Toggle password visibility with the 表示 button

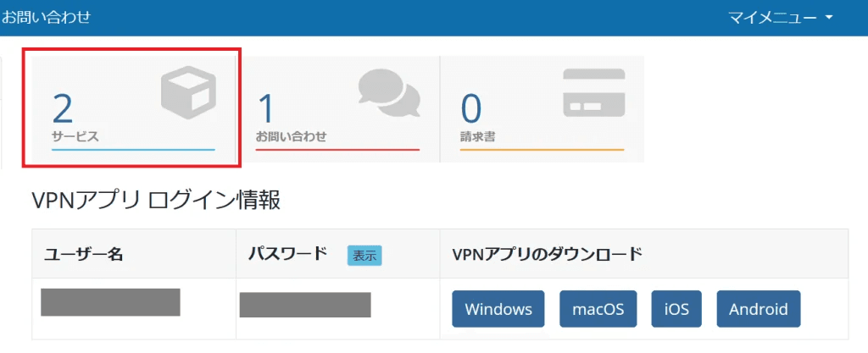click(364, 255)
